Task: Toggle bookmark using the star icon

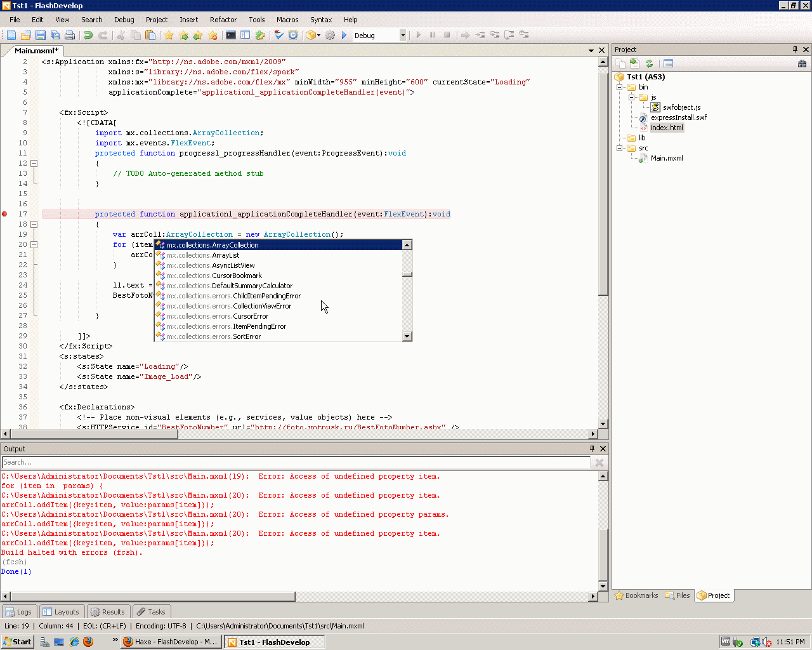Action: (x=169, y=36)
